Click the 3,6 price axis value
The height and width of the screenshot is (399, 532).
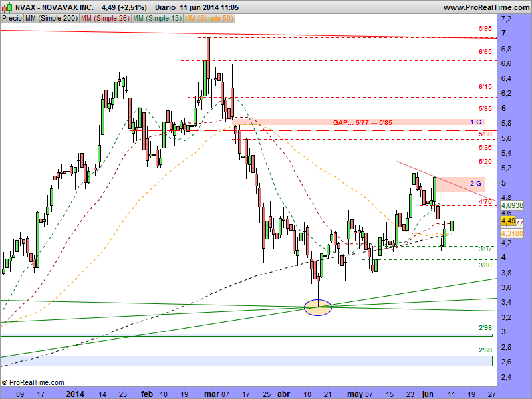point(506,288)
